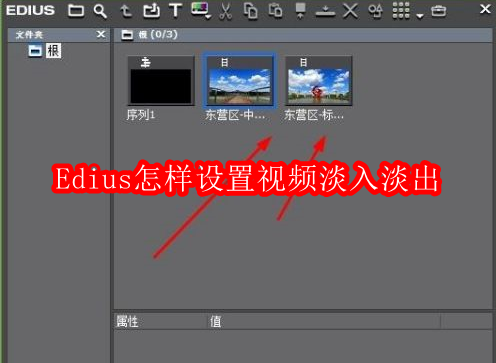Add clip to timeline icon
The width and height of the screenshot is (496, 363).
(x=325, y=11)
